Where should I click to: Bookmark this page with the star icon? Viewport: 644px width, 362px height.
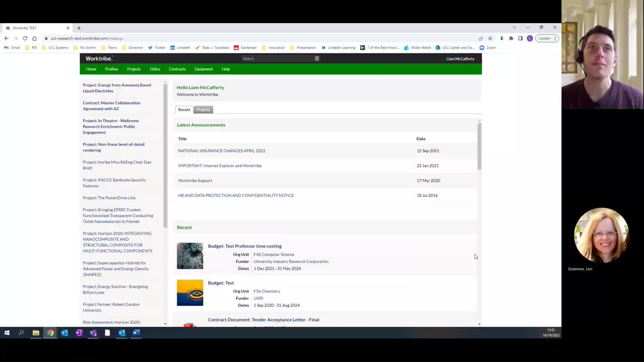tap(490, 38)
